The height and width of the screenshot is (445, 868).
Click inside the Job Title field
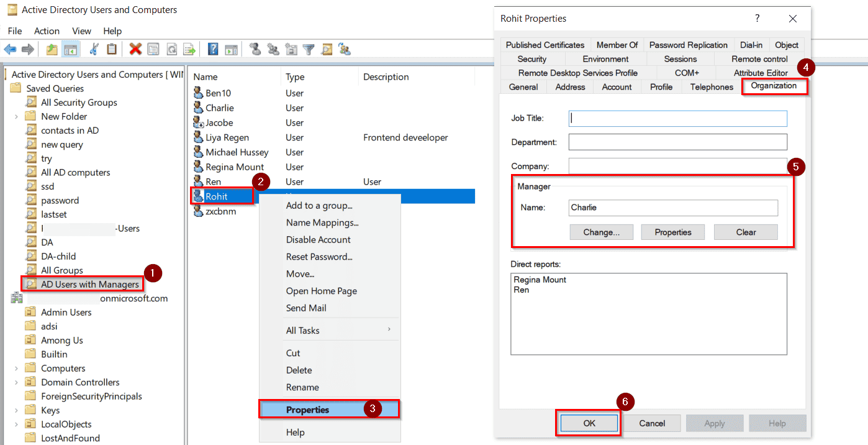677,118
